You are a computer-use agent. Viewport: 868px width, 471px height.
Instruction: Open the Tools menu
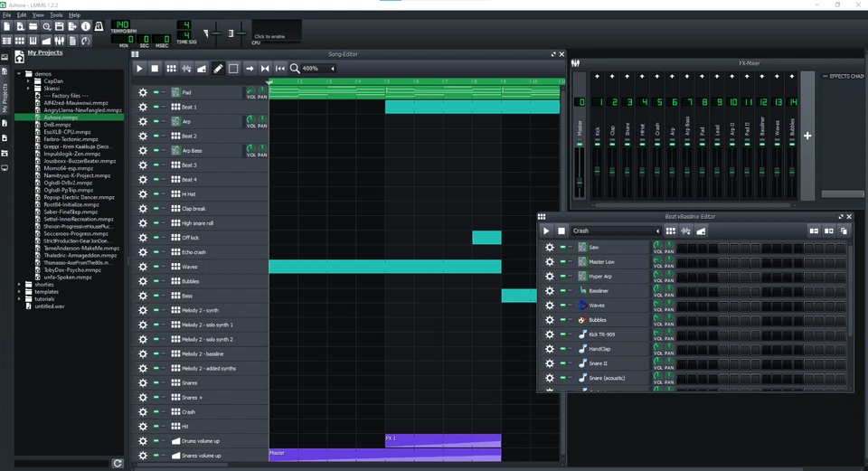[x=56, y=15]
